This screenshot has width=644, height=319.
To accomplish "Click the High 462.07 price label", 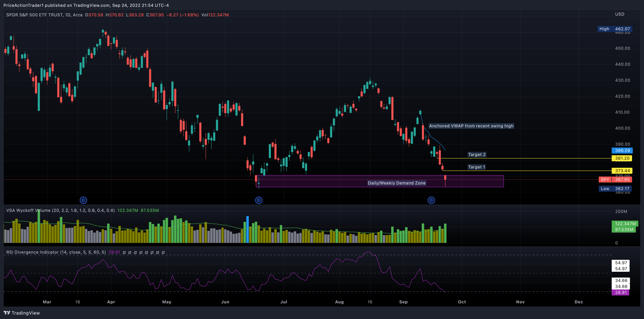I will (615, 29).
